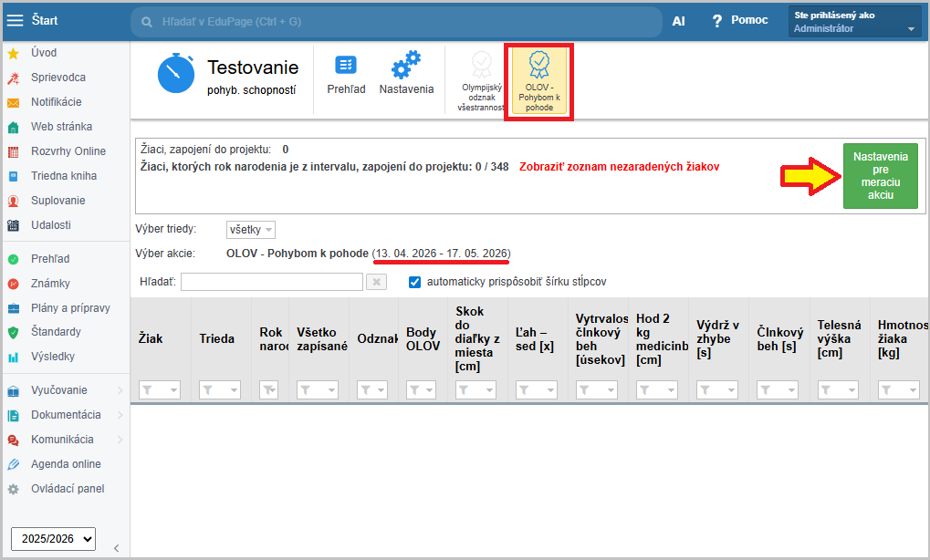930x560 pixels.
Task: Click the AI assistant icon
Action: [678, 21]
